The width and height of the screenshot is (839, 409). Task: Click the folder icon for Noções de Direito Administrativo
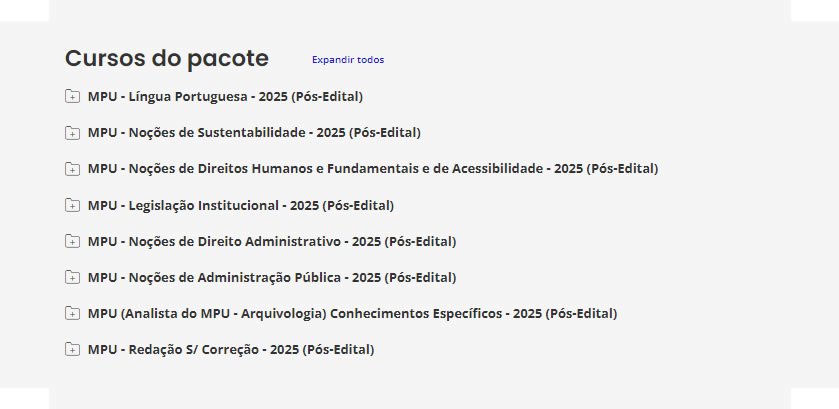pos(72,242)
